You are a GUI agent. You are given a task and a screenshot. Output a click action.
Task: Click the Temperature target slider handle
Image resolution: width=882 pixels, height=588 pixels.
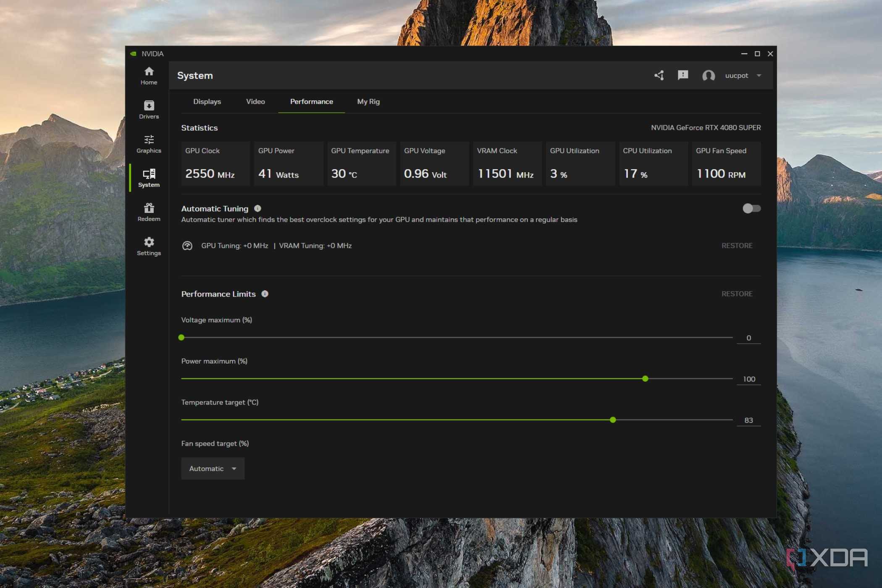[613, 420]
